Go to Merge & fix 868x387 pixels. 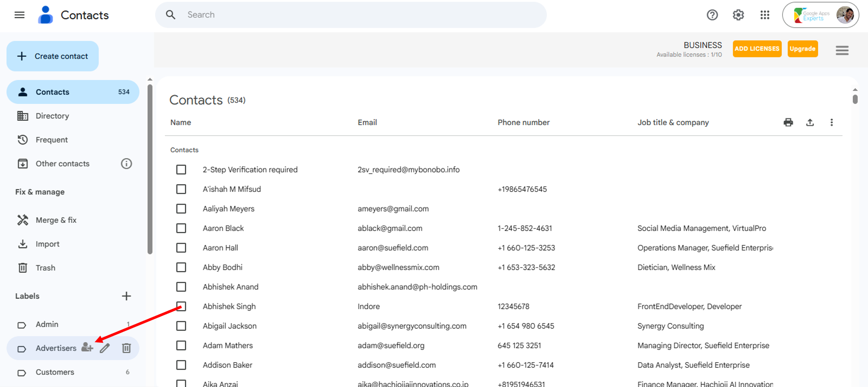tap(56, 220)
